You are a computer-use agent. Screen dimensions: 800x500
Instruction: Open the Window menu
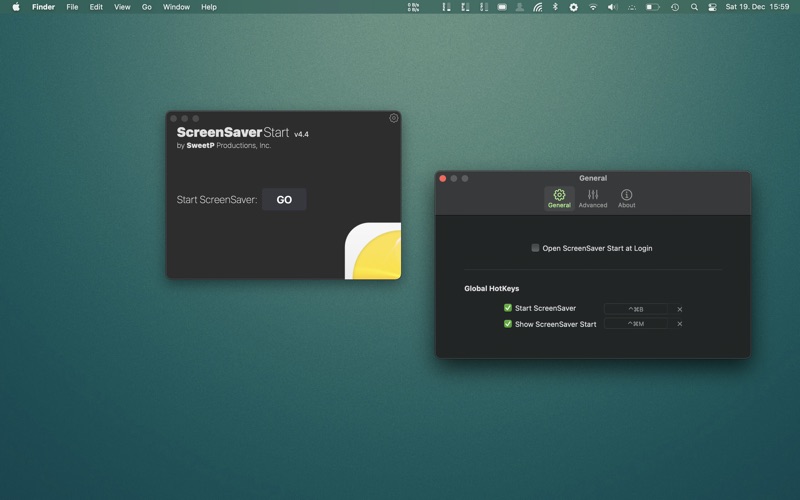click(x=176, y=7)
